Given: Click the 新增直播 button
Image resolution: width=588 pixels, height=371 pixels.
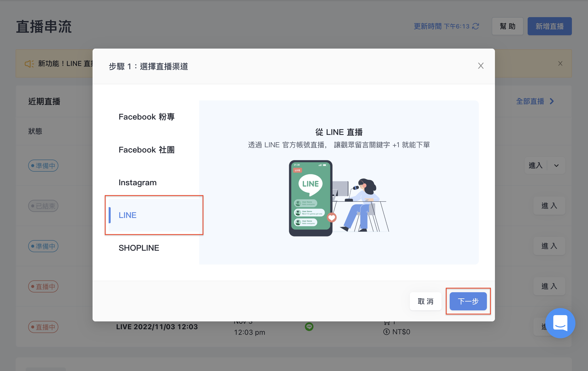Looking at the screenshot, I should [550, 26].
